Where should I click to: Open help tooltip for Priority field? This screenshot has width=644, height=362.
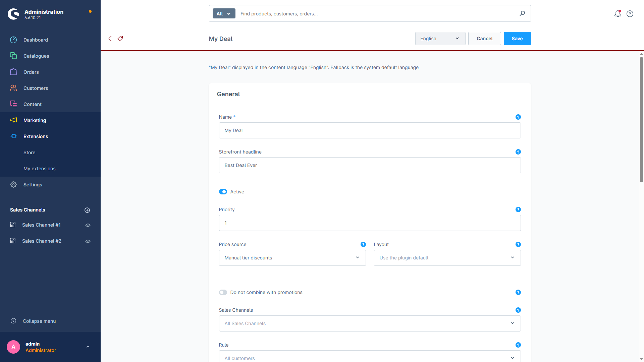(x=518, y=209)
